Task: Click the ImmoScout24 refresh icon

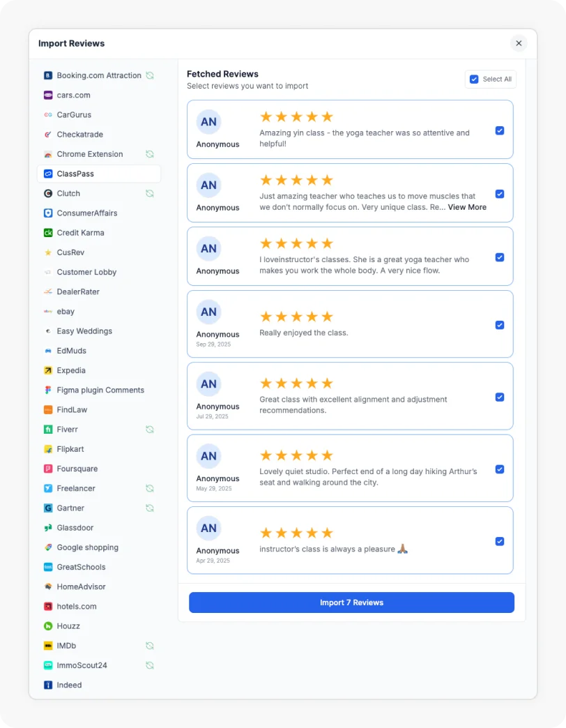Action: click(x=150, y=665)
